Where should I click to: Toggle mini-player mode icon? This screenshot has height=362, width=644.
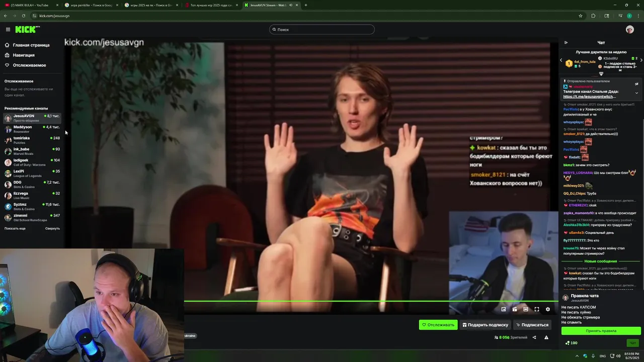(x=504, y=309)
